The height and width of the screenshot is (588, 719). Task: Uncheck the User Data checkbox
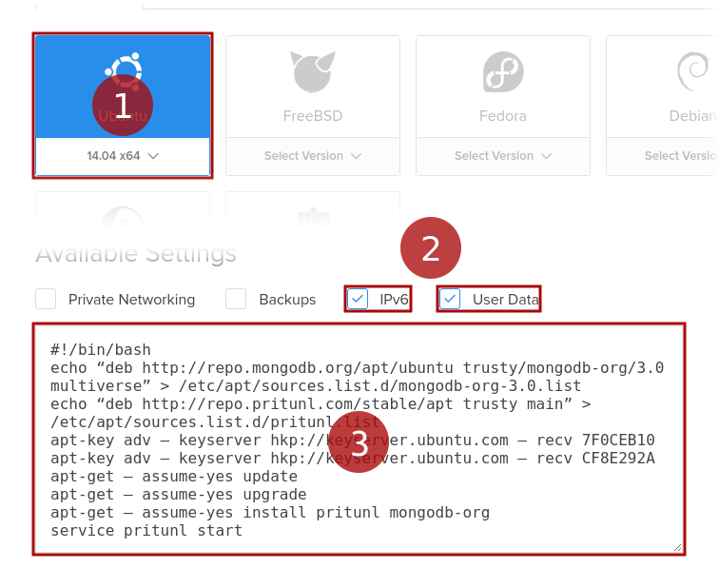[450, 299]
